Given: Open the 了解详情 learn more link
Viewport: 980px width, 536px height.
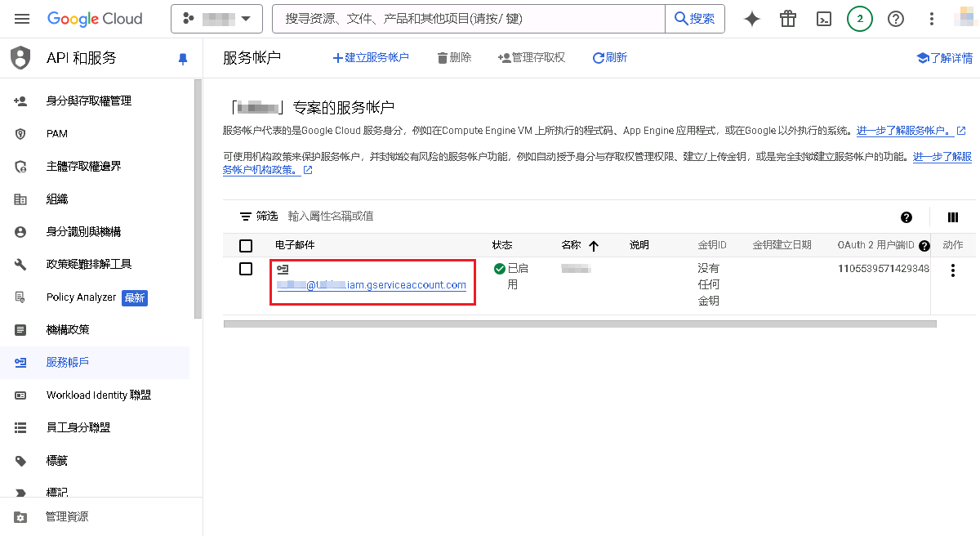Looking at the screenshot, I should [944, 58].
